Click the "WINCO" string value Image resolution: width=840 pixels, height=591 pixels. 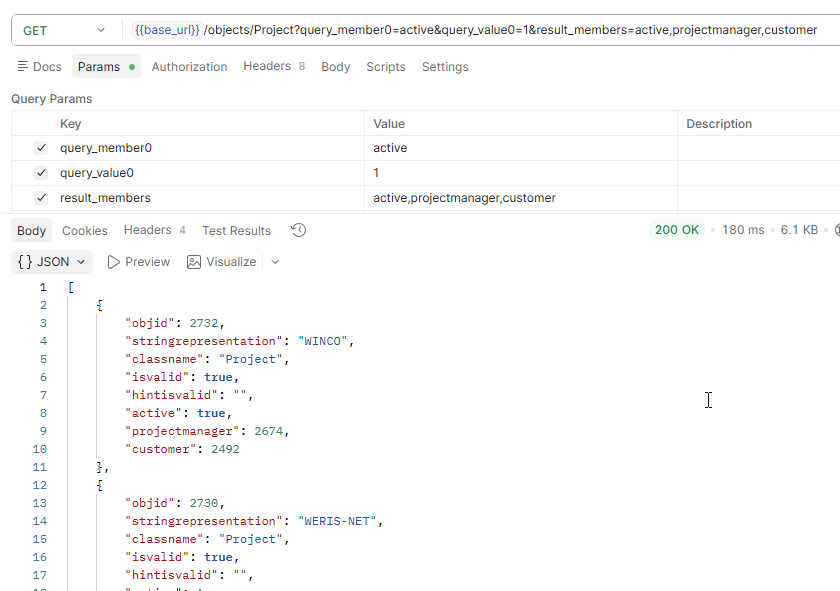(322, 341)
